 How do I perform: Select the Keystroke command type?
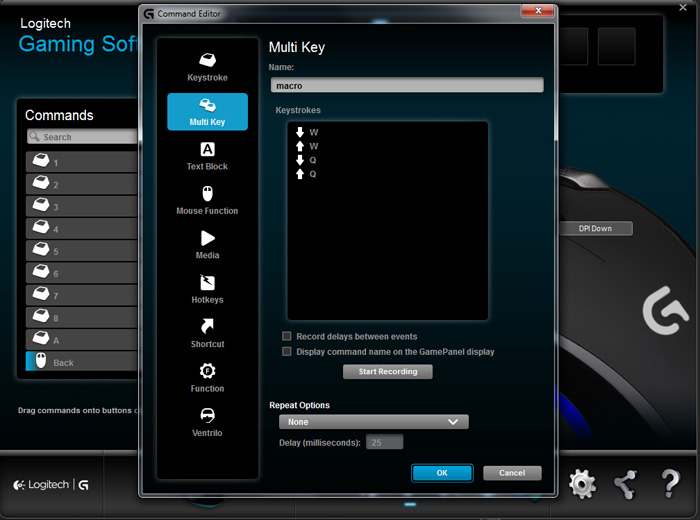207,67
